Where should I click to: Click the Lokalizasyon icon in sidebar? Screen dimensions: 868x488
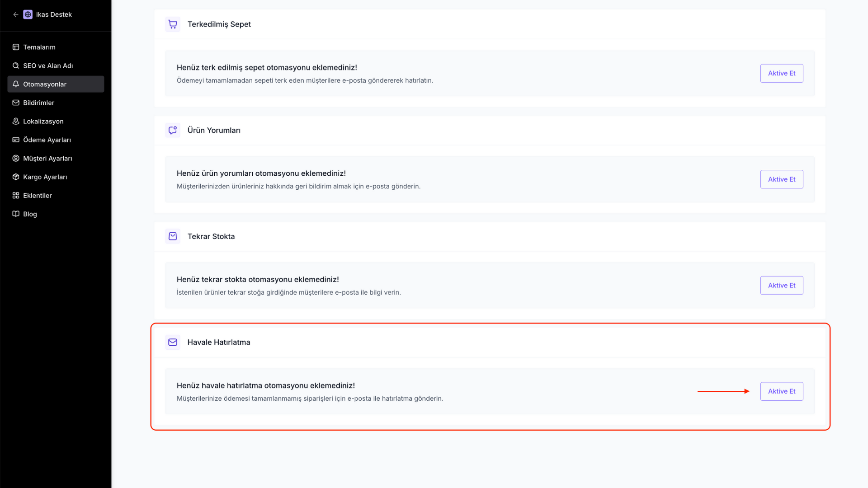point(16,121)
